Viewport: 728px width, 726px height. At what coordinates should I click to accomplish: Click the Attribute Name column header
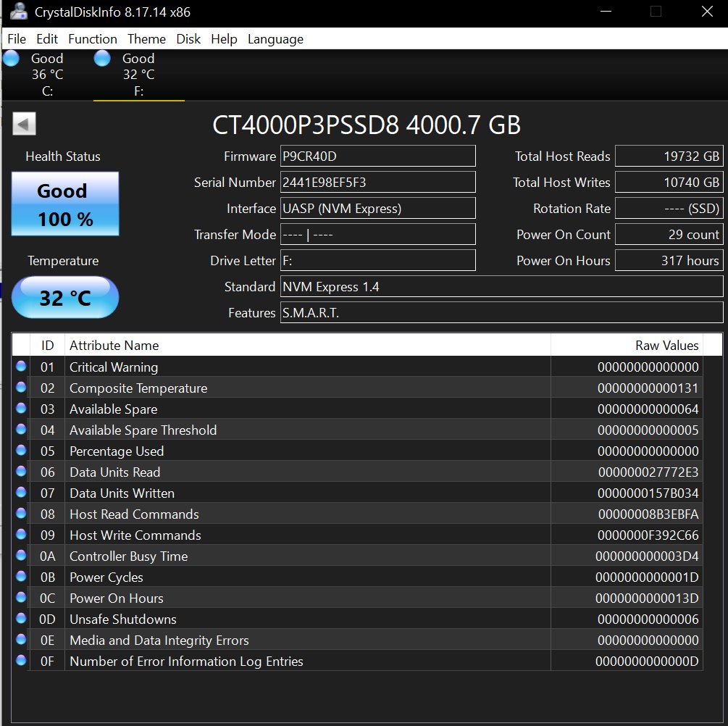click(307, 345)
